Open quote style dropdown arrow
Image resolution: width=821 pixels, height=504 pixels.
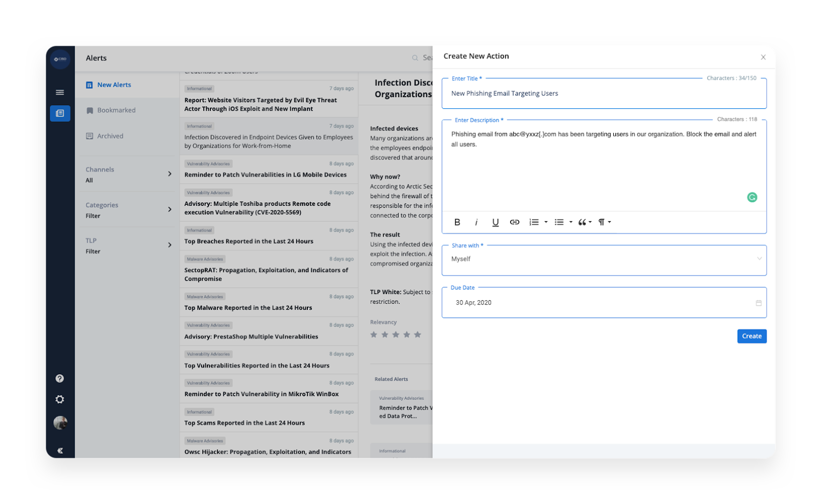[x=590, y=222]
